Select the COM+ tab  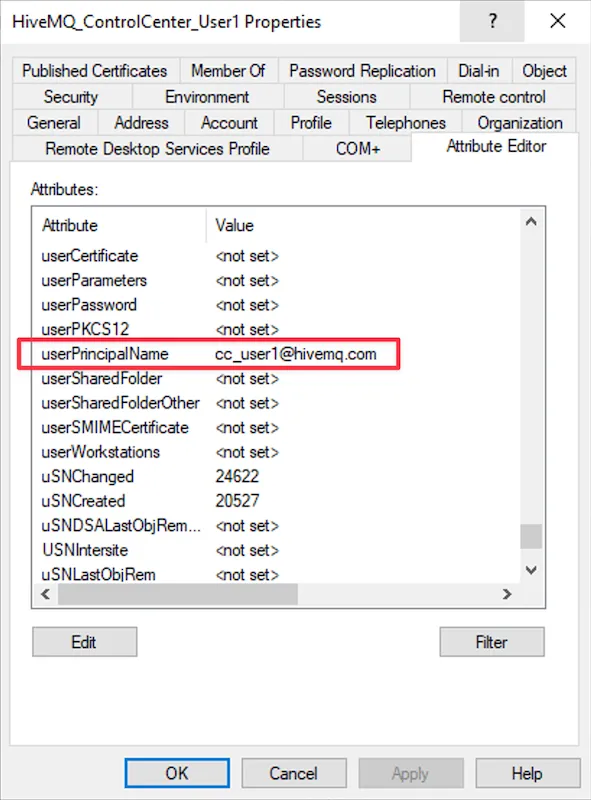[358, 148]
